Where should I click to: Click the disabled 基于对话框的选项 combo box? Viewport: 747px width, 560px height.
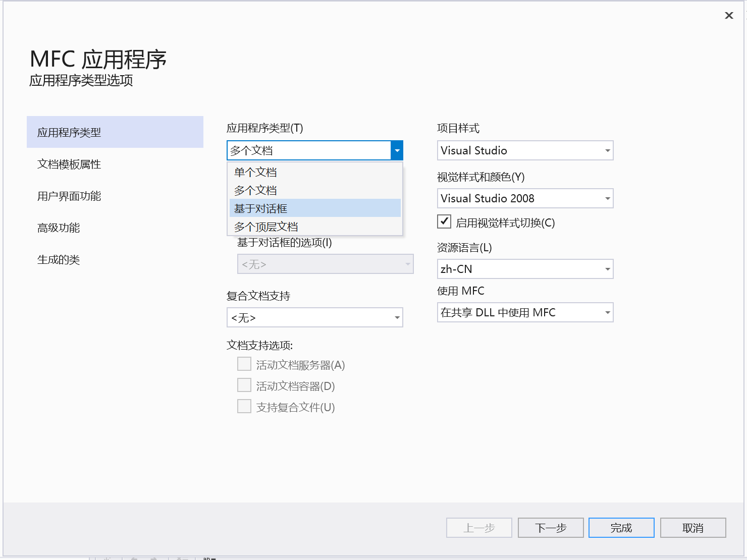click(x=326, y=264)
